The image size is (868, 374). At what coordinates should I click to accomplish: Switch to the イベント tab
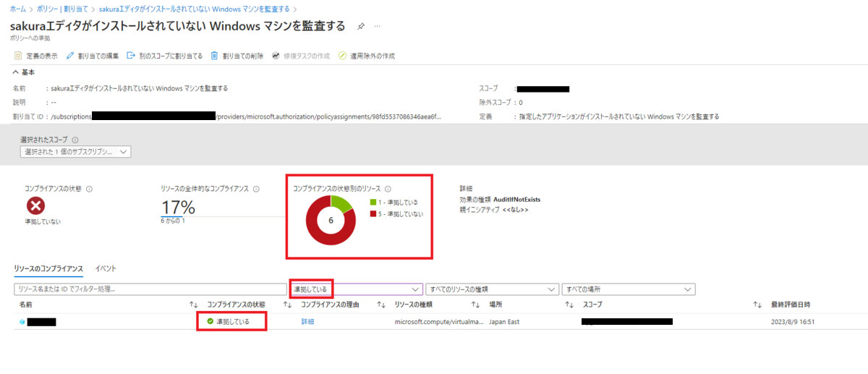[x=106, y=268]
